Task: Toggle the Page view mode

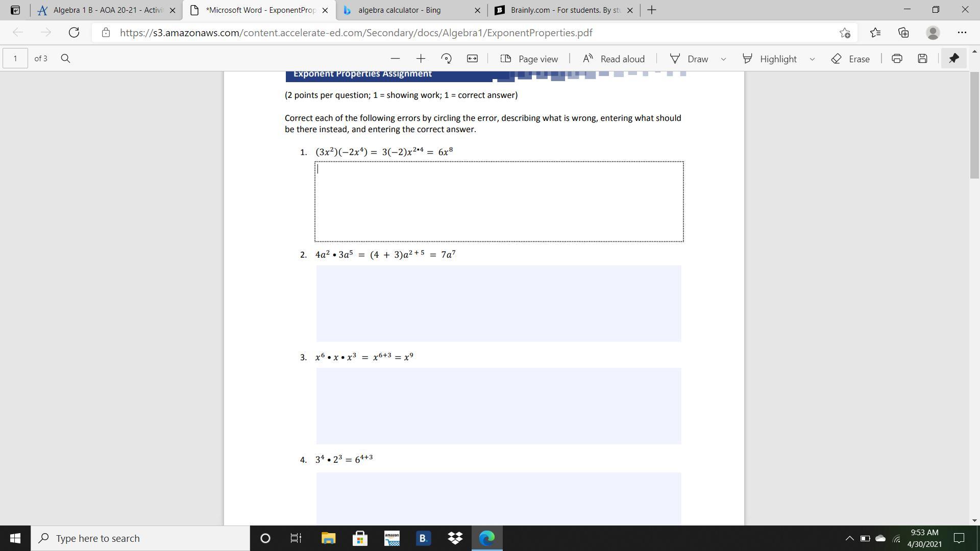Action: [x=529, y=59]
